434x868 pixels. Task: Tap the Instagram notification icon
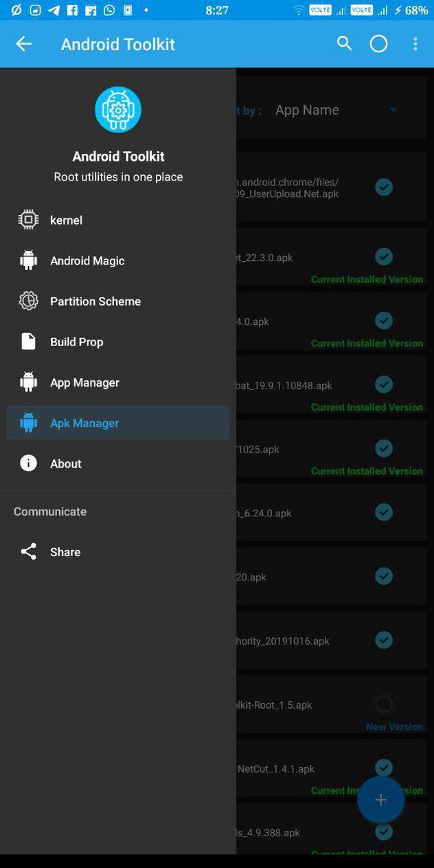(35, 10)
